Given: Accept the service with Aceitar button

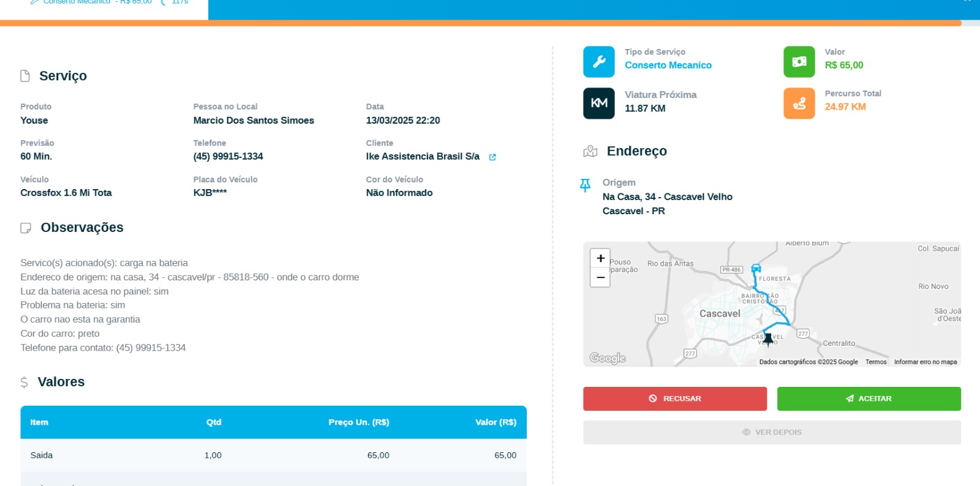Looking at the screenshot, I should click(x=869, y=398).
